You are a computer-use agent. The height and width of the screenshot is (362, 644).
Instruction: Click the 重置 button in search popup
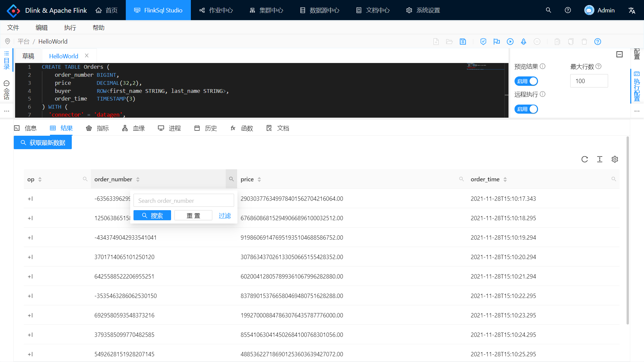(x=193, y=216)
